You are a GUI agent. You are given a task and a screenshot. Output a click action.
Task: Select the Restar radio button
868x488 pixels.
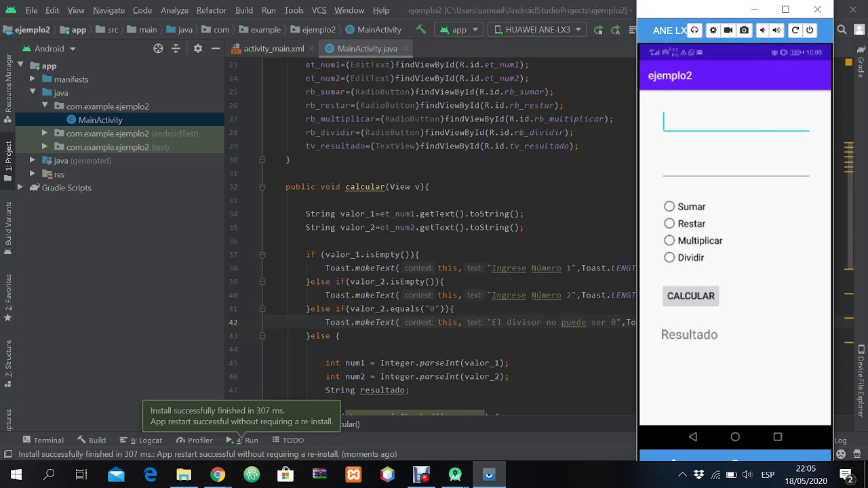click(x=685, y=224)
